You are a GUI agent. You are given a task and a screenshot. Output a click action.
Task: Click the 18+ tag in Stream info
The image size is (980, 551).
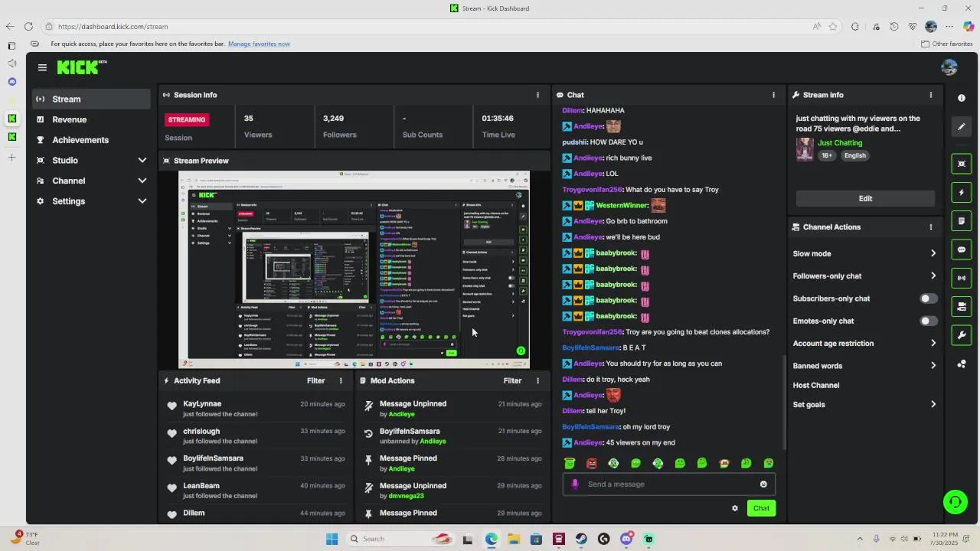point(827,155)
